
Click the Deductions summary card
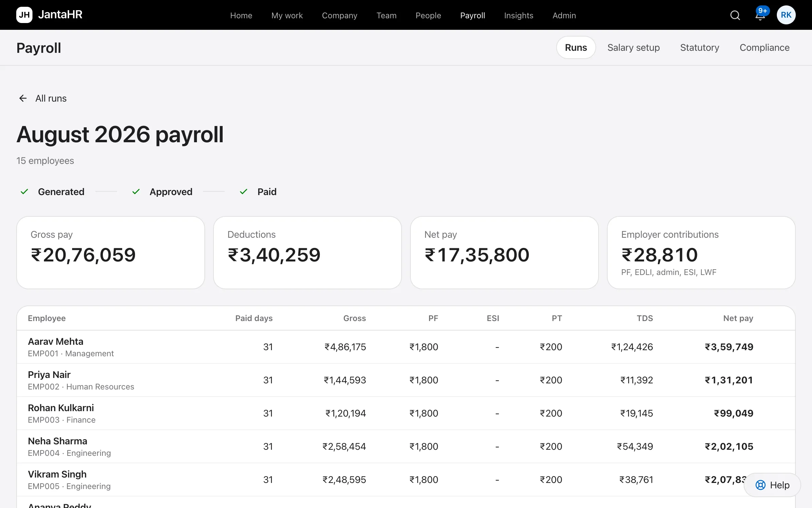coord(308,253)
